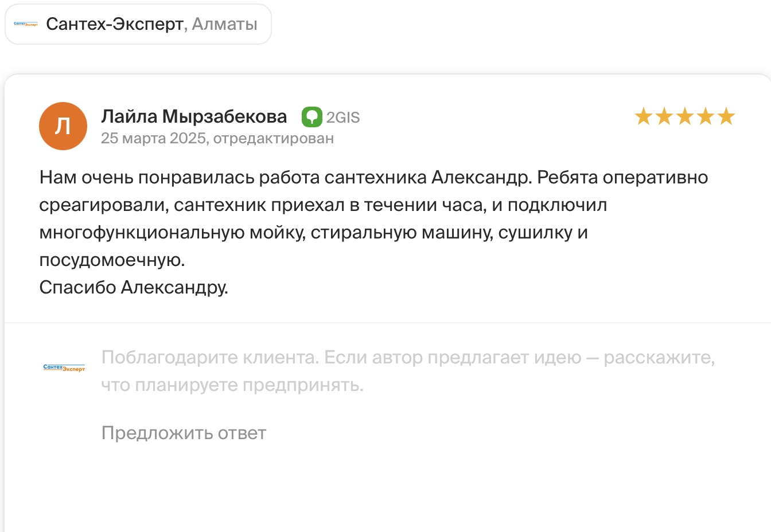Viewport: 771px width, 532px height.
Task: Click the review date 25 марта 2025
Action: (153, 139)
